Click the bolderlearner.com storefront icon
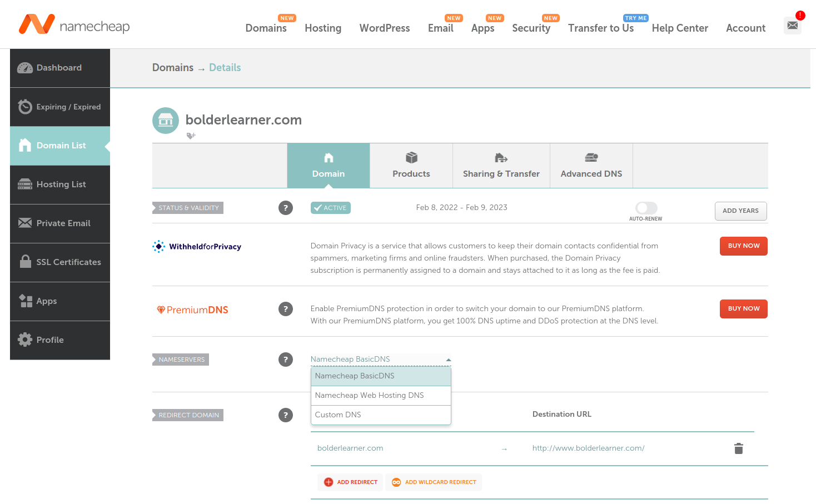 point(166,121)
